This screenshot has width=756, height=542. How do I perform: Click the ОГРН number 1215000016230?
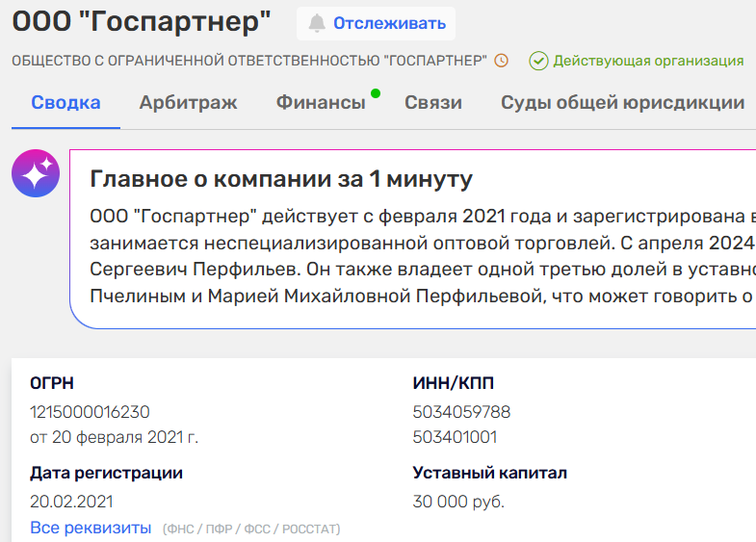[90, 412]
